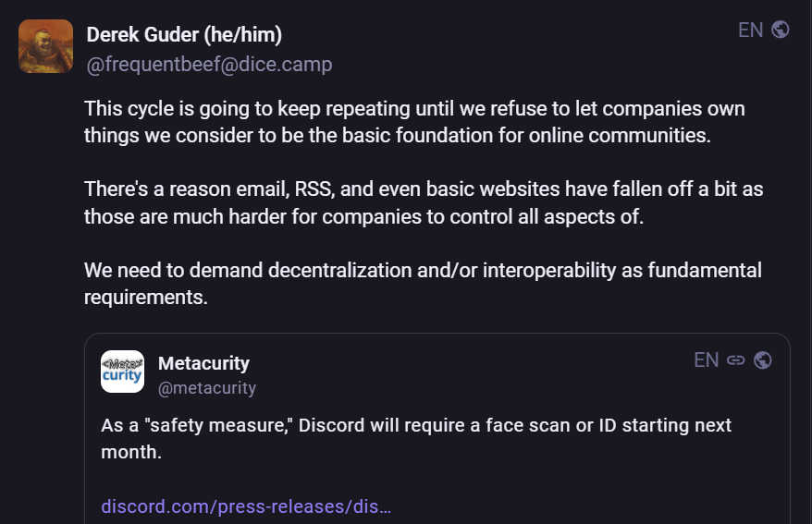This screenshot has width=812, height=524.
Task: Click the @frequentbeef@dice.camp handle
Action: tap(208, 64)
